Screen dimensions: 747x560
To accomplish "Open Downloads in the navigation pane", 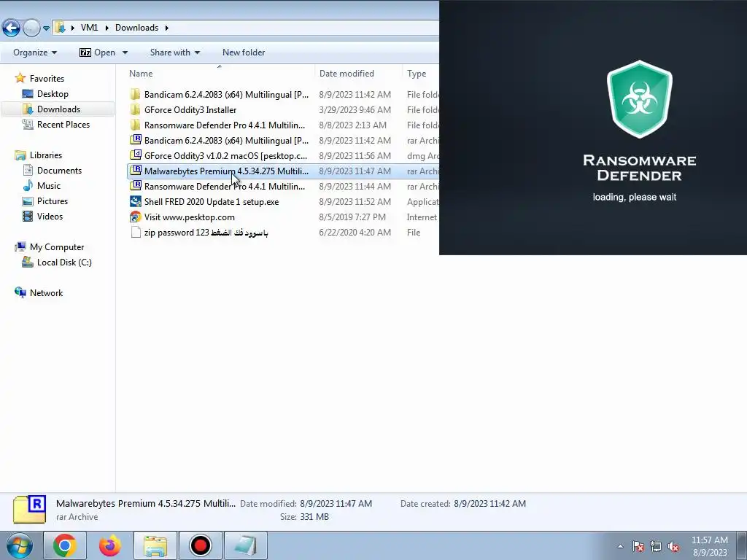I will point(58,109).
